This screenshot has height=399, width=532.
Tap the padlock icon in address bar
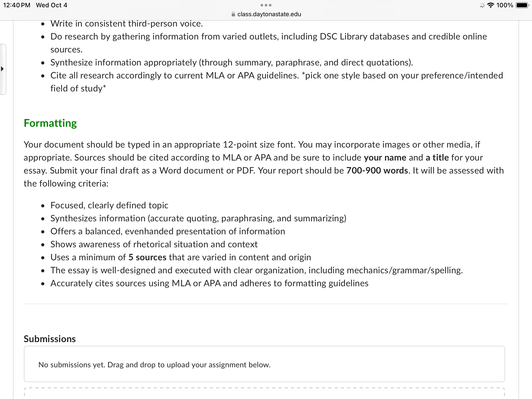click(233, 14)
